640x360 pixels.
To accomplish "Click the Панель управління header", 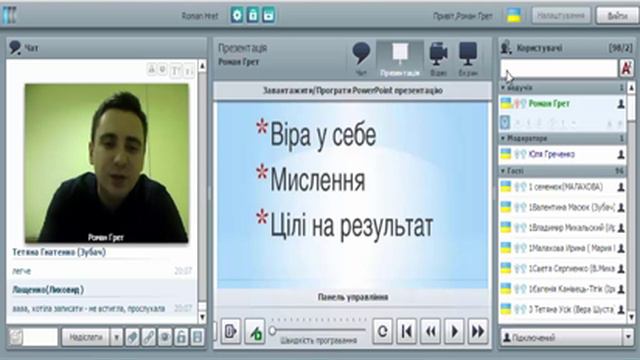I will point(352,297).
